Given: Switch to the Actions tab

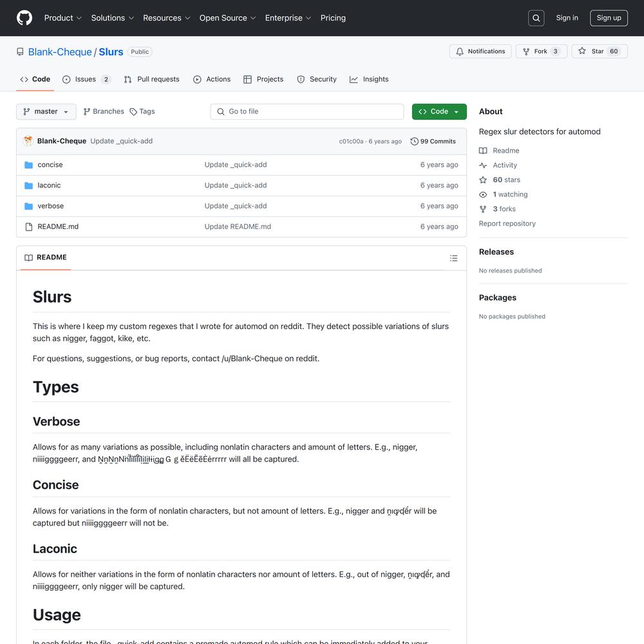Looking at the screenshot, I should 212,79.
